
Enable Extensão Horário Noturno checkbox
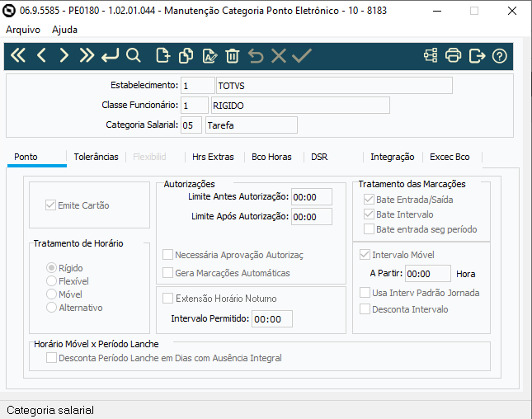[167, 299]
